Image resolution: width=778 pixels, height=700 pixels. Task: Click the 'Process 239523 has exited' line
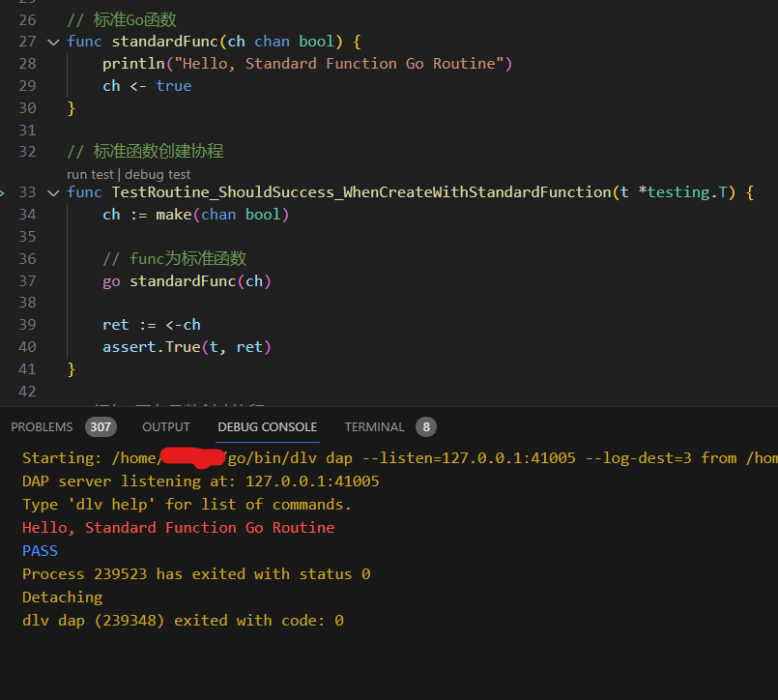pos(195,574)
